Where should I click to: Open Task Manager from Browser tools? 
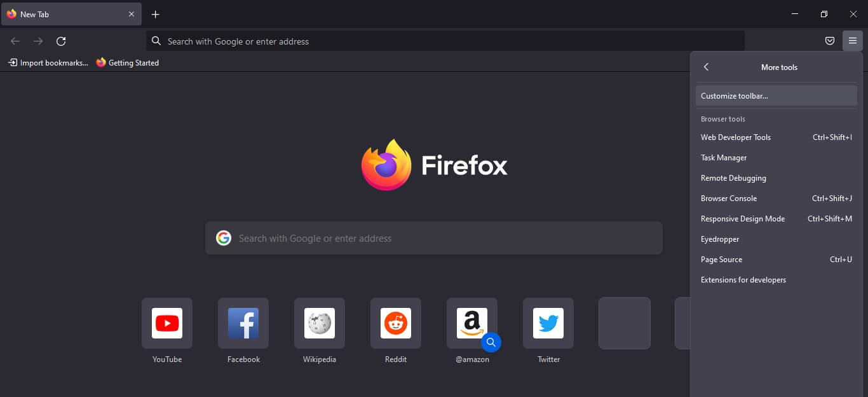(x=724, y=157)
